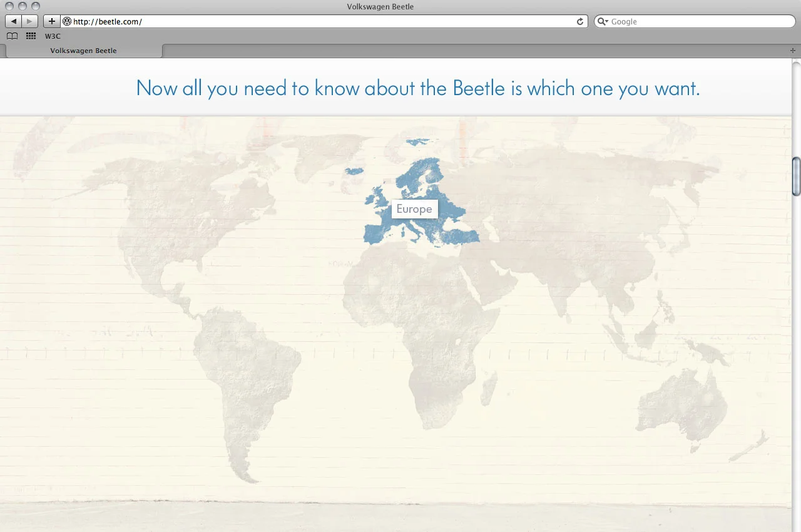Add bookmark with the plus button

(x=52, y=21)
